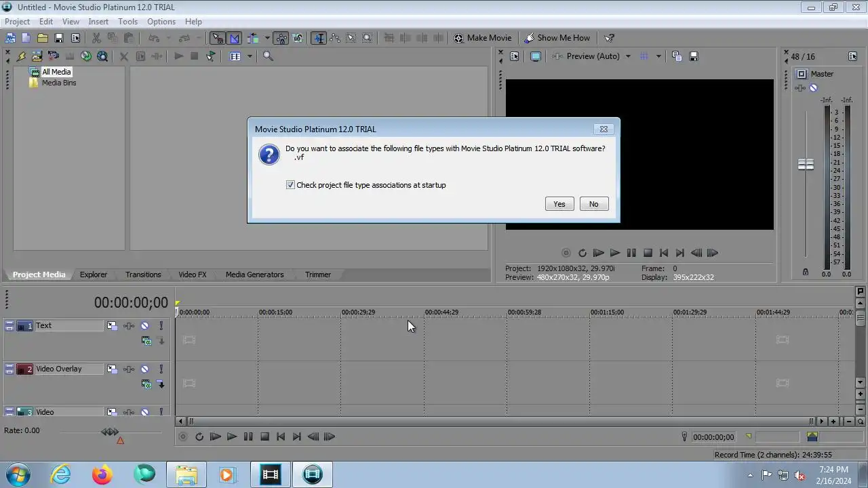Click Play in the video preview controls
The height and width of the screenshot is (488, 868).
pos(615,253)
